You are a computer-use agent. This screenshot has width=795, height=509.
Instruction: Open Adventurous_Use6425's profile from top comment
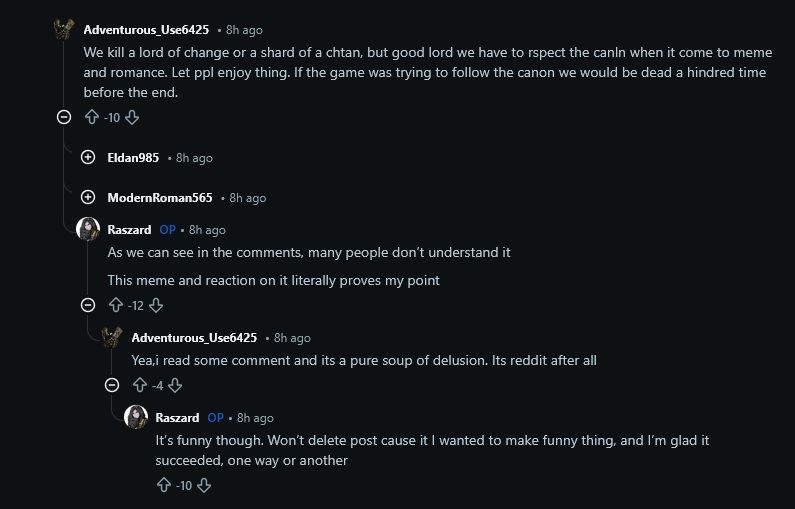click(146, 30)
